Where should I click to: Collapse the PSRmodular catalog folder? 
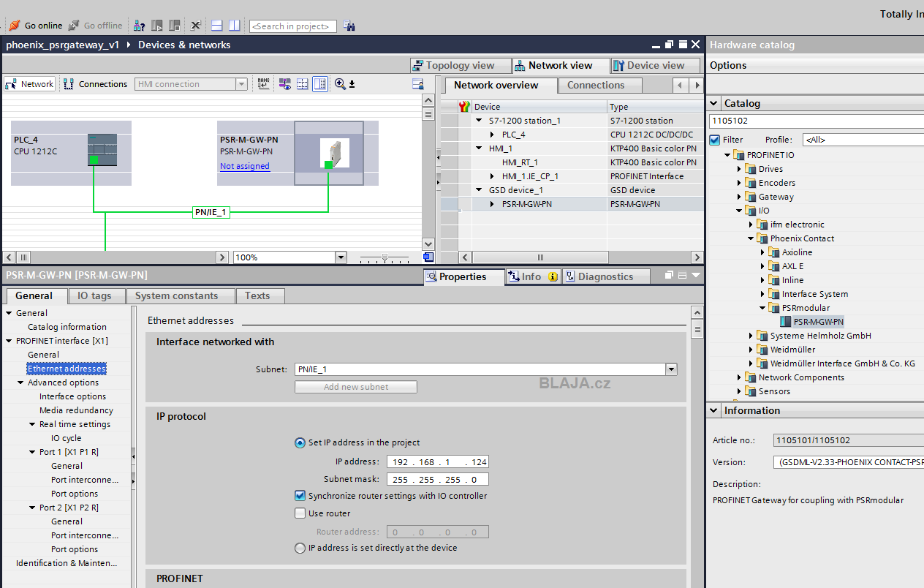762,308
